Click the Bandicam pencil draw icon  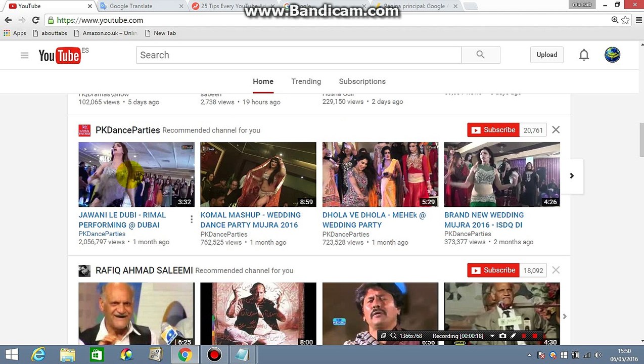[x=513, y=336]
